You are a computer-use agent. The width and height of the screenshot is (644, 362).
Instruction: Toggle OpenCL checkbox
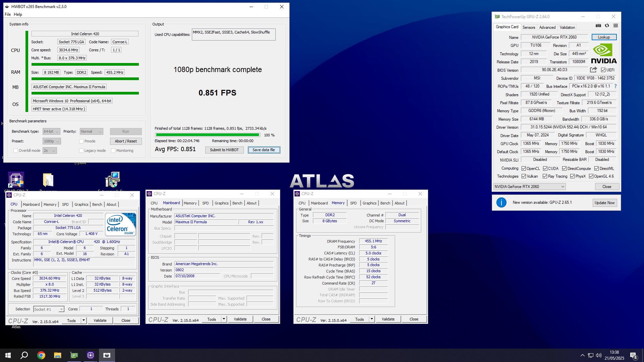(524, 169)
